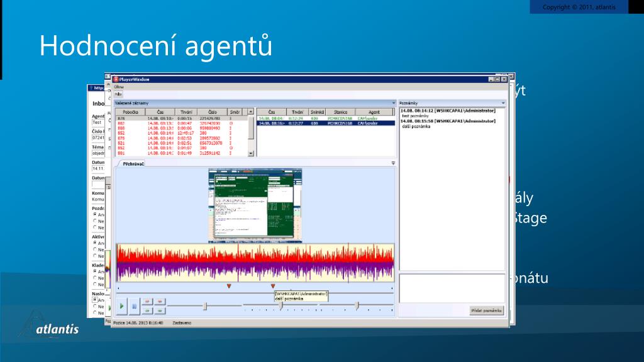Viewport: 644px width, 362px height.
Task: Sort records by the Pobočka column
Action: tap(130, 112)
